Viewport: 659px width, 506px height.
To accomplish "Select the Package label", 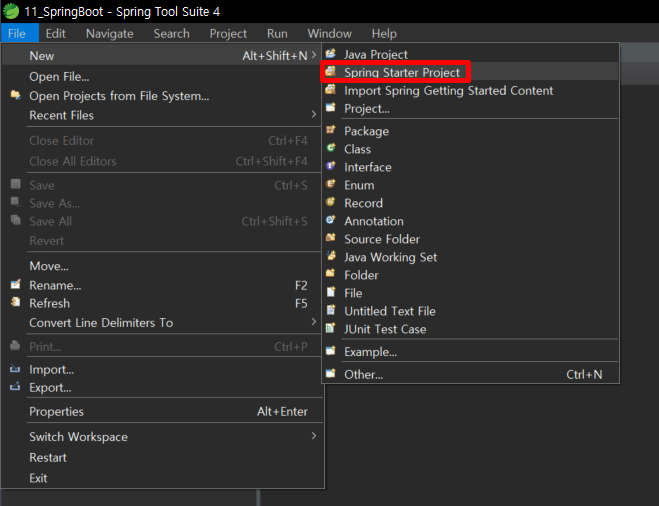I will (366, 131).
